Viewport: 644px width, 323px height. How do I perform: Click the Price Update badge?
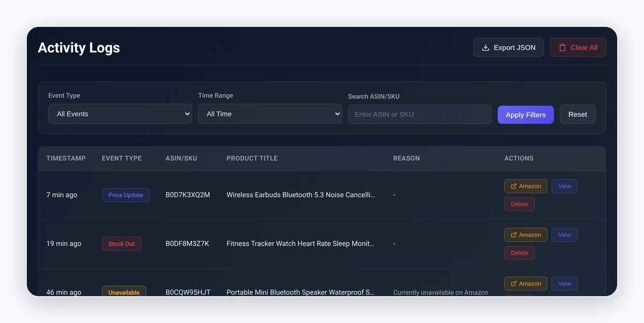pos(126,195)
